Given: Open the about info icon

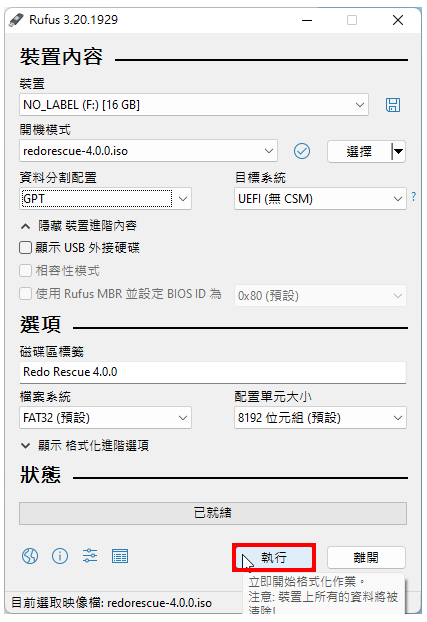Looking at the screenshot, I should 60,556.
